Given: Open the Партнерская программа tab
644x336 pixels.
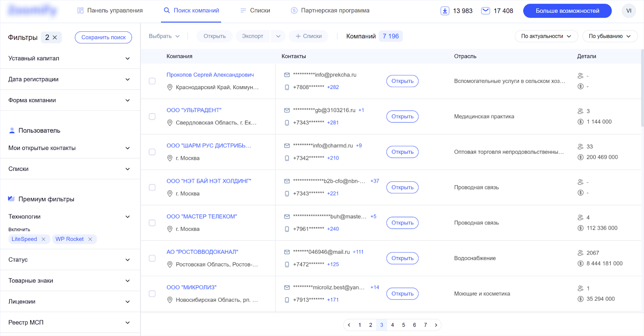Looking at the screenshot, I should coord(330,10).
